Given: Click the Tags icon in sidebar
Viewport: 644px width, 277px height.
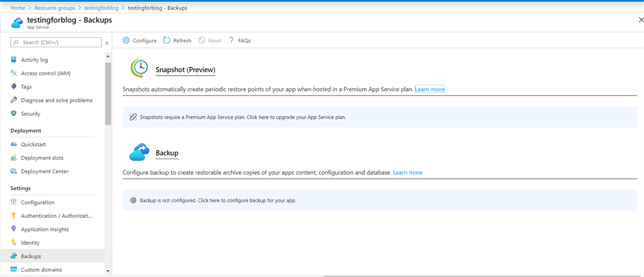Looking at the screenshot, I should (14, 87).
